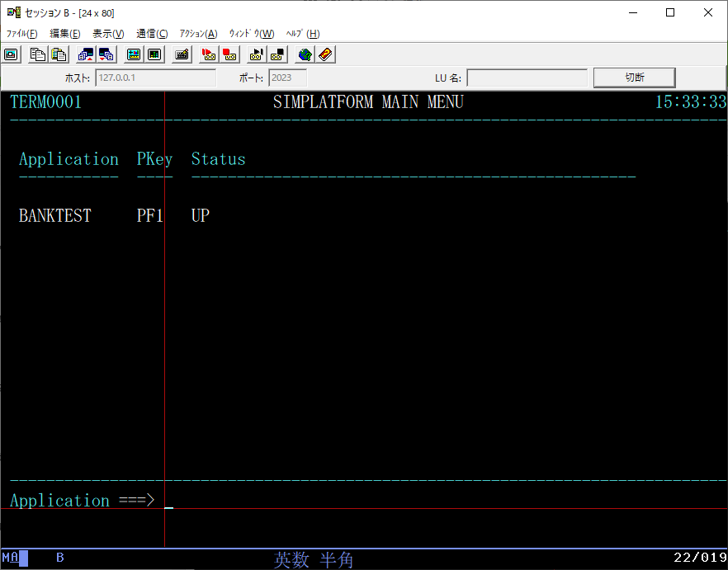Open the keyboard remap icon

[x=182, y=54]
